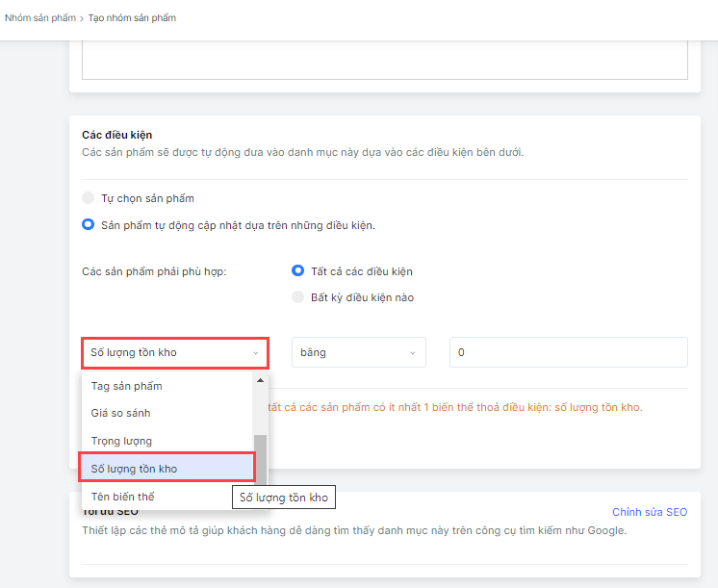Viewport: 718px width, 588px height.
Task: Open the 'Chỉnh sửa SEO' link
Action: [650, 512]
